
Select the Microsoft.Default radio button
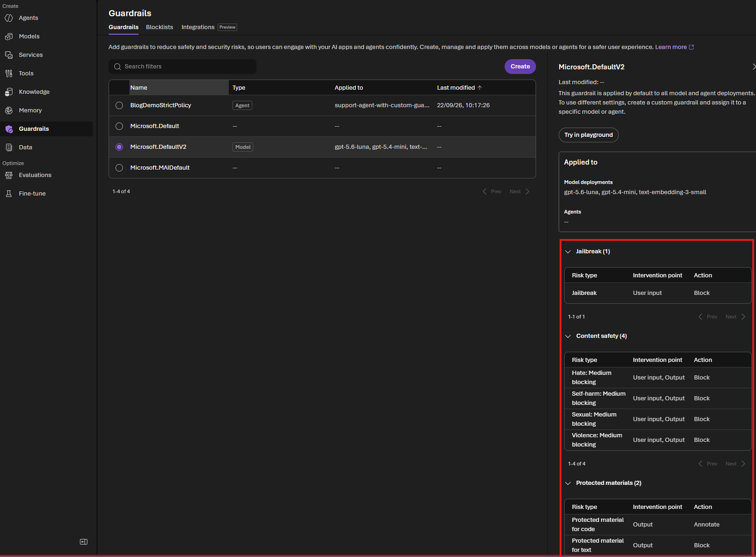tap(119, 126)
